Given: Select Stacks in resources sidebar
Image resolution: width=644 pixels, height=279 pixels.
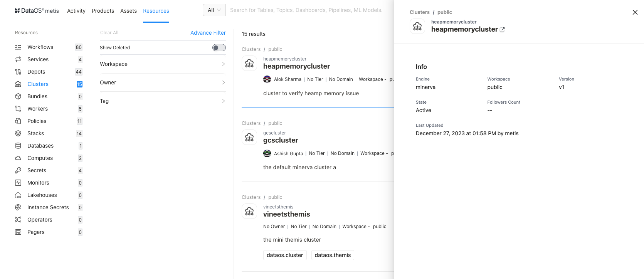Looking at the screenshot, I should tap(36, 133).
